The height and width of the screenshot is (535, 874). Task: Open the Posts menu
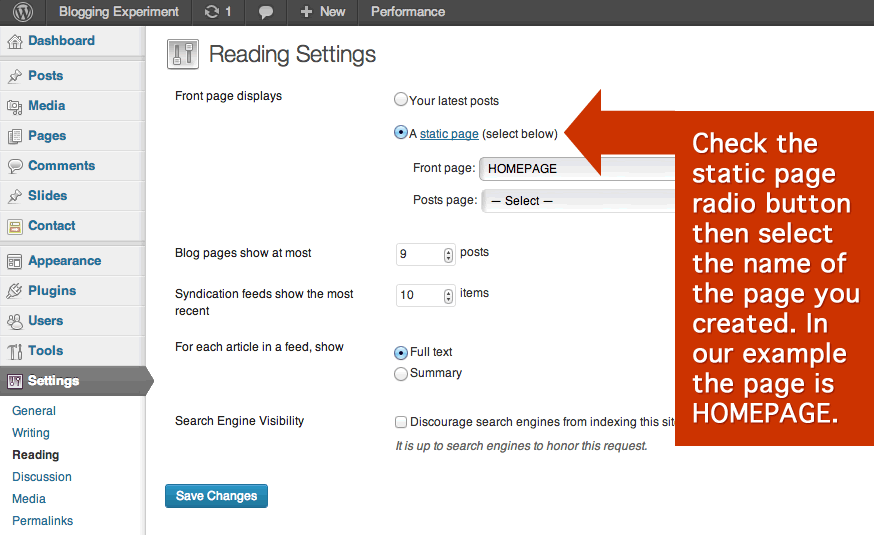tap(46, 76)
